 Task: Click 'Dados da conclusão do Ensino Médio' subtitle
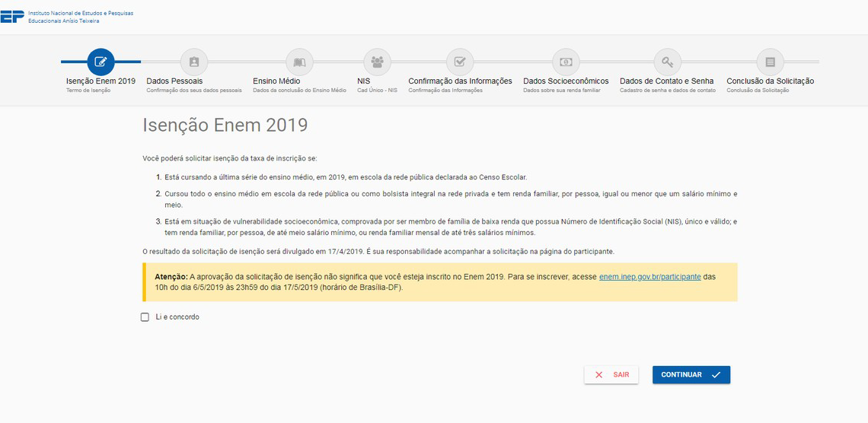pos(299,91)
